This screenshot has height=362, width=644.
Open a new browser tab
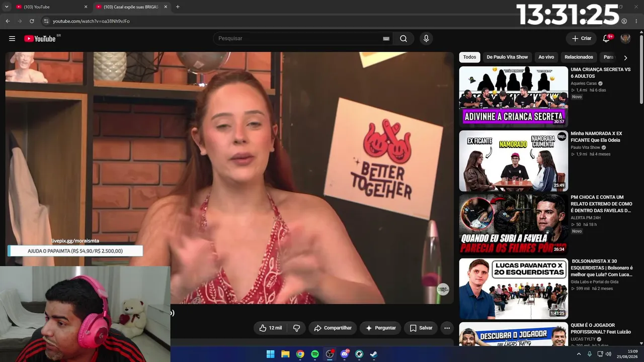pos(178,7)
